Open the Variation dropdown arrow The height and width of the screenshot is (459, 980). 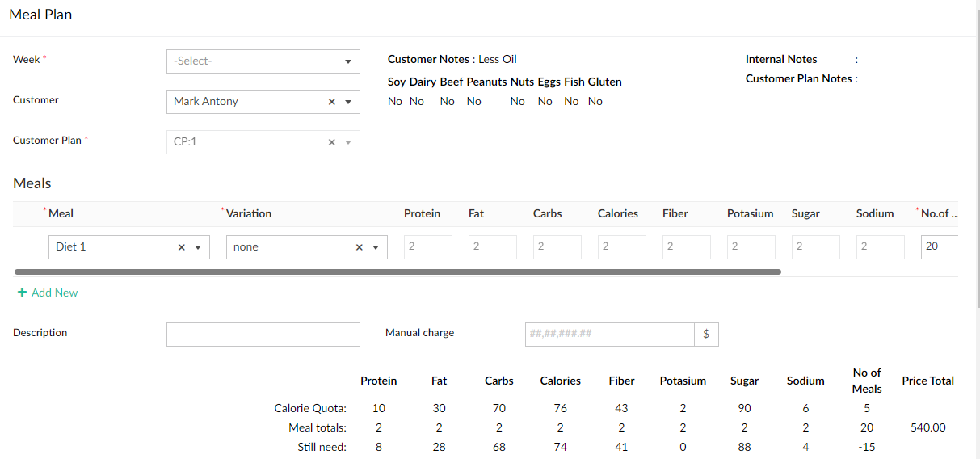tap(376, 247)
